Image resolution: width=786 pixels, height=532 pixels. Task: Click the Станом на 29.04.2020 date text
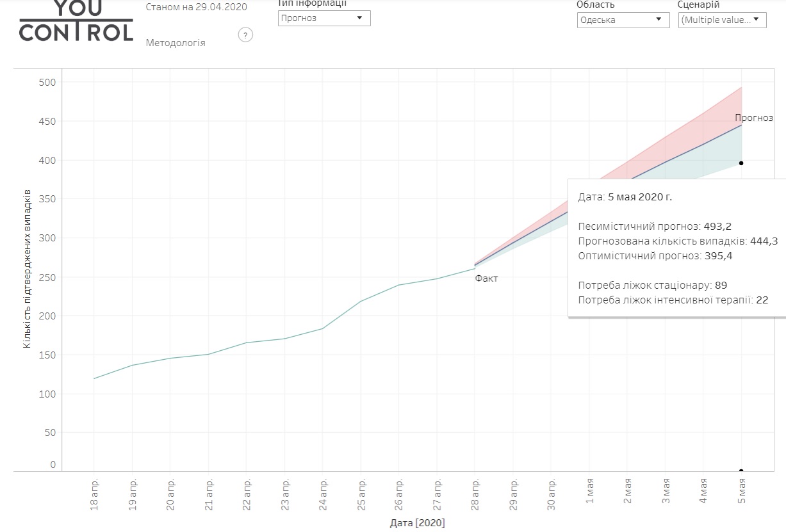[196, 7]
